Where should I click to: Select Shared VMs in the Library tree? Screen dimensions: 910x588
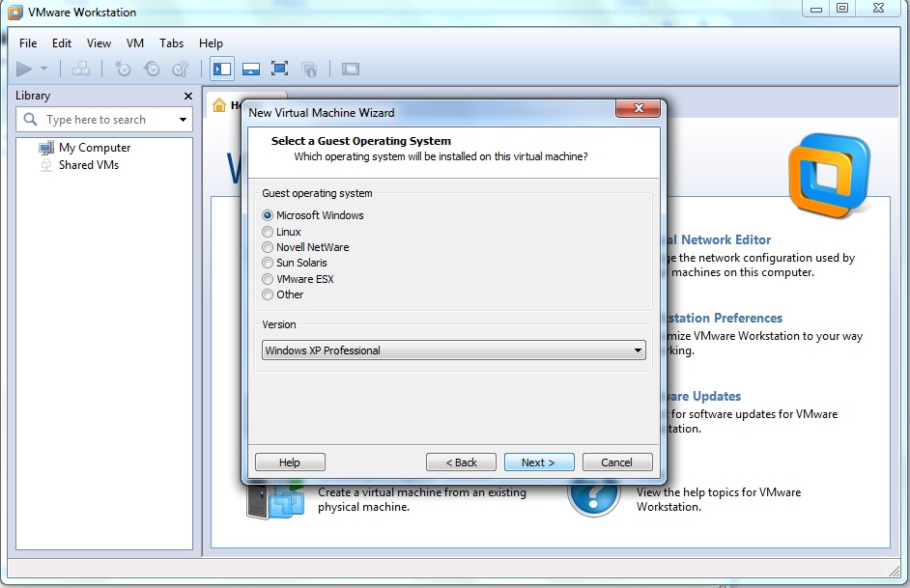tap(79, 165)
